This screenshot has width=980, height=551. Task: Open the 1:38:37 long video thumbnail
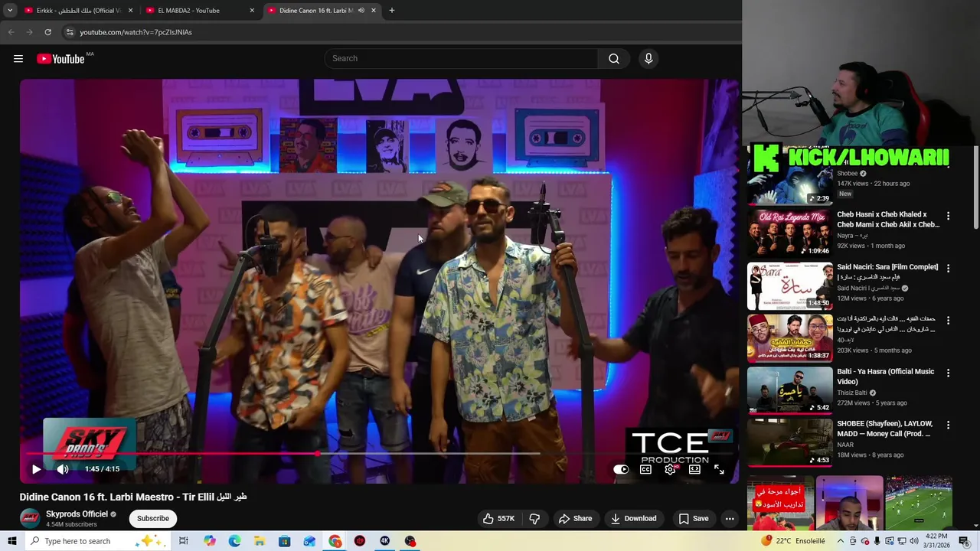[x=789, y=337]
